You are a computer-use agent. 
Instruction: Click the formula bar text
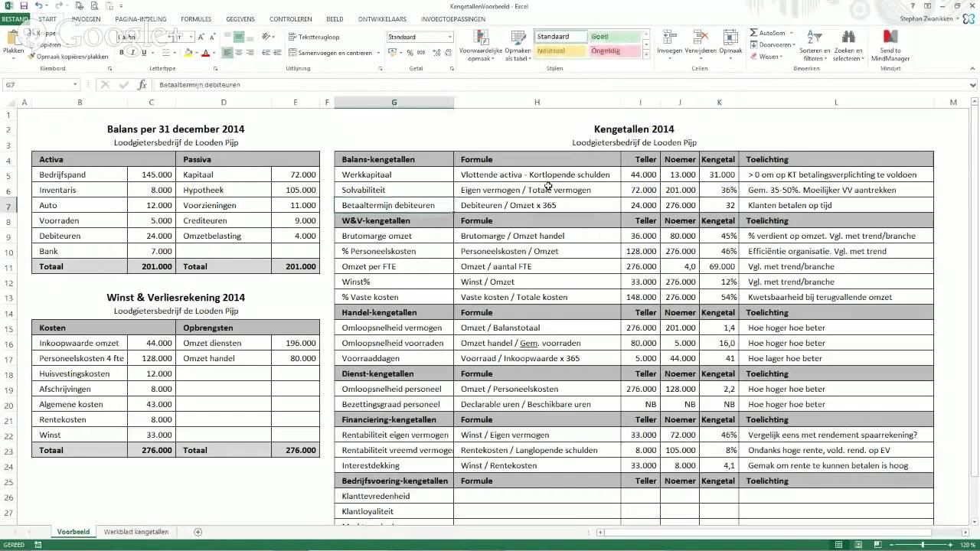200,85
